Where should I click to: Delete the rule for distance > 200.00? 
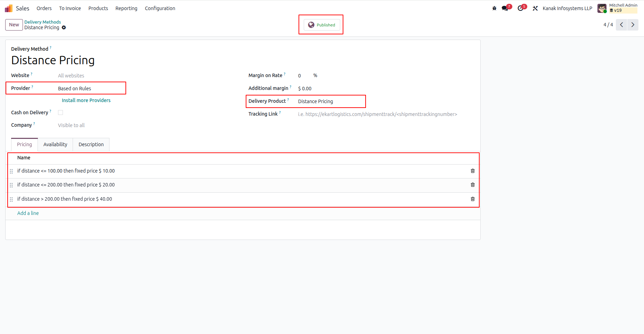click(x=472, y=199)
